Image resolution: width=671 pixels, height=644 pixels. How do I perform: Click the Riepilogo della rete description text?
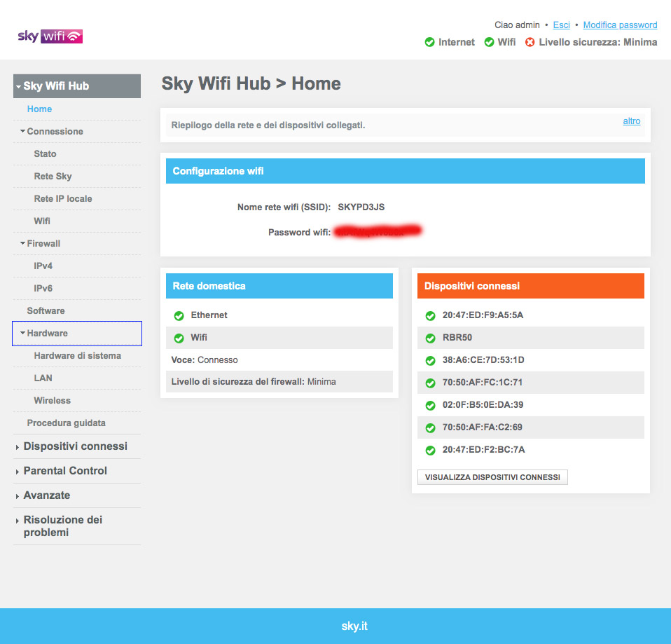point(268,125)
